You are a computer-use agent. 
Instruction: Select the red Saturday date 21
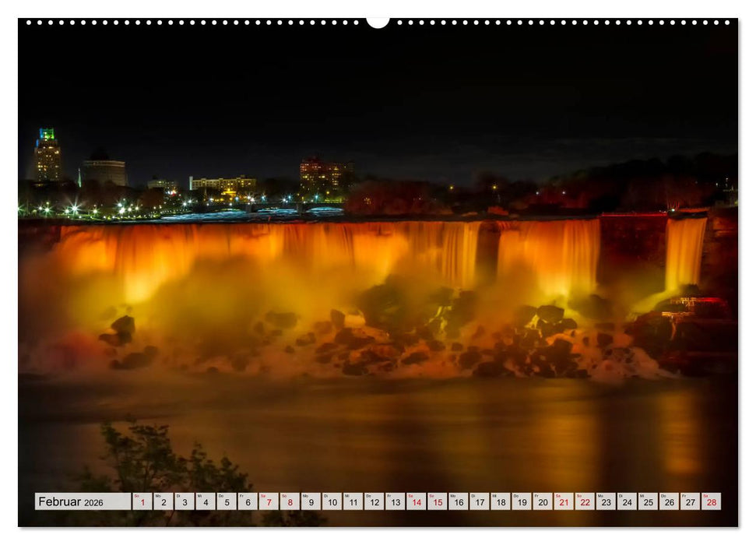click(563, 502)
